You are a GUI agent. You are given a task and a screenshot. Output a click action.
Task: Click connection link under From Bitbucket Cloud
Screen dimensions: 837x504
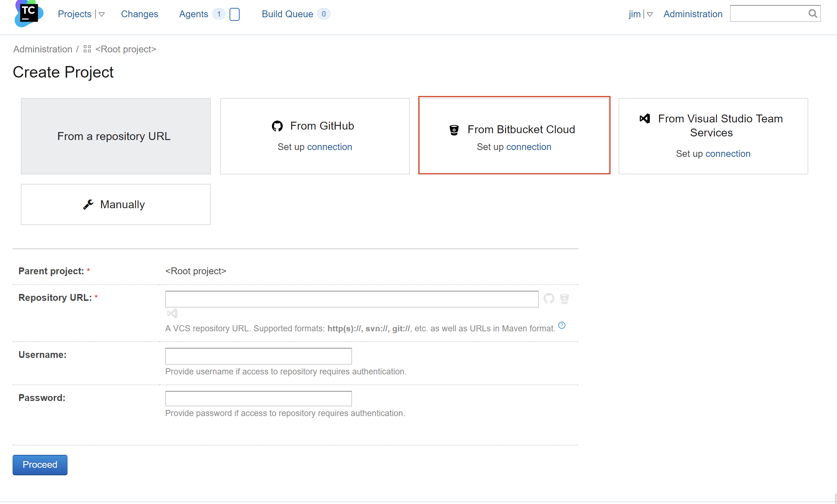point(528,147)
